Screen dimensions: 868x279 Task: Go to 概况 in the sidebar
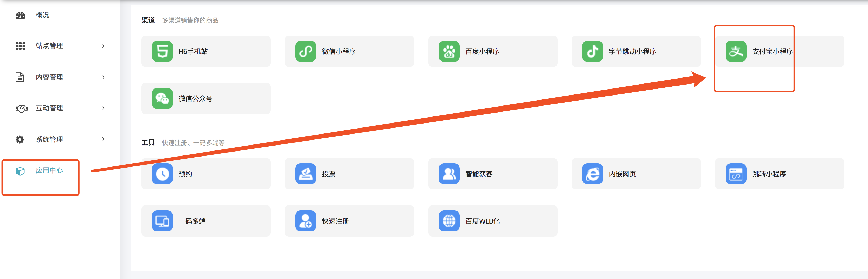click(42, 15)
